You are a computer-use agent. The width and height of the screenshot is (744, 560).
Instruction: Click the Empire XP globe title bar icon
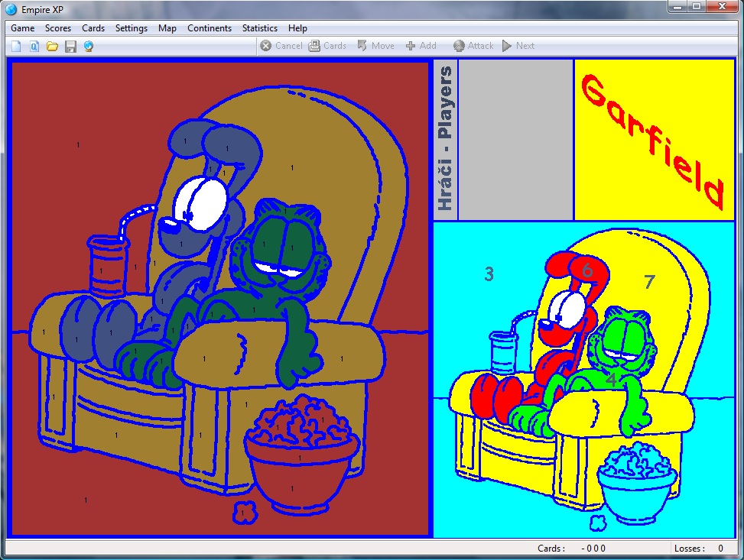click(11, 9)
